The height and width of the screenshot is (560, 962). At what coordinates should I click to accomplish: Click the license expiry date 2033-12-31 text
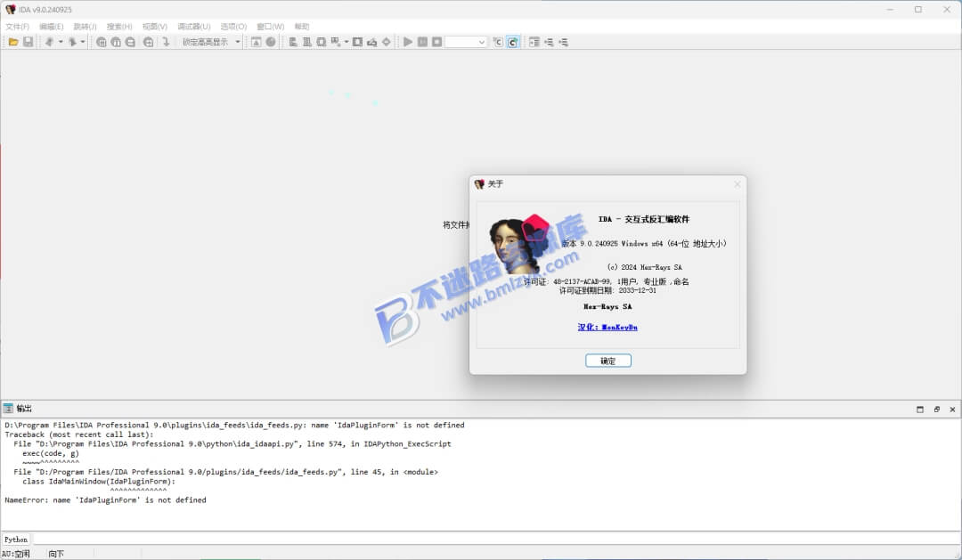click(637, 291)
